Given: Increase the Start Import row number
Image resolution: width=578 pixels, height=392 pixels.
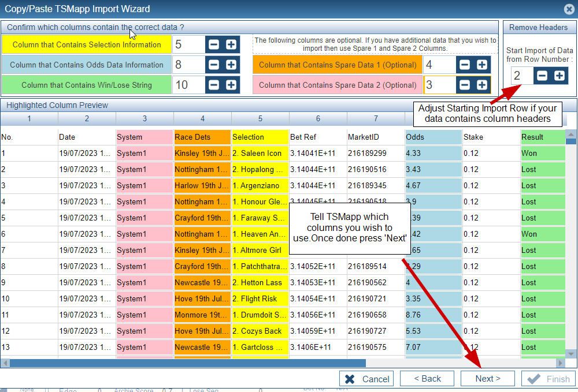Looking at the screenshot, I should (x=559, y=76).
